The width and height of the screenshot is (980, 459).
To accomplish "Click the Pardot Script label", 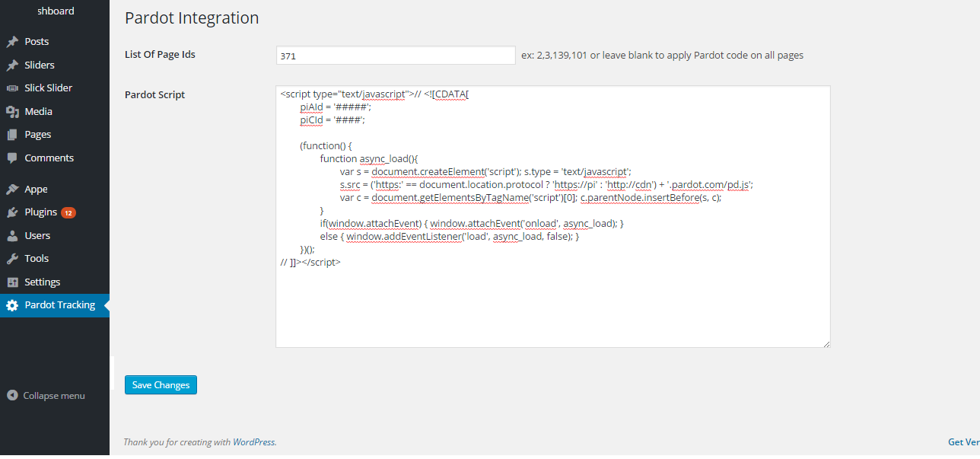I will click(154, 95).
